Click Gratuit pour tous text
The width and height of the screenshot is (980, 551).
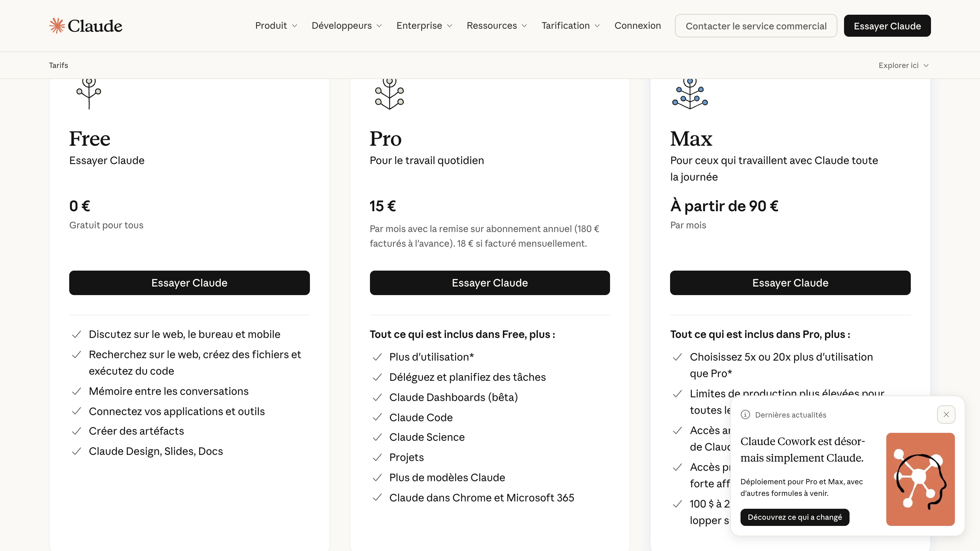pos(106,225)
